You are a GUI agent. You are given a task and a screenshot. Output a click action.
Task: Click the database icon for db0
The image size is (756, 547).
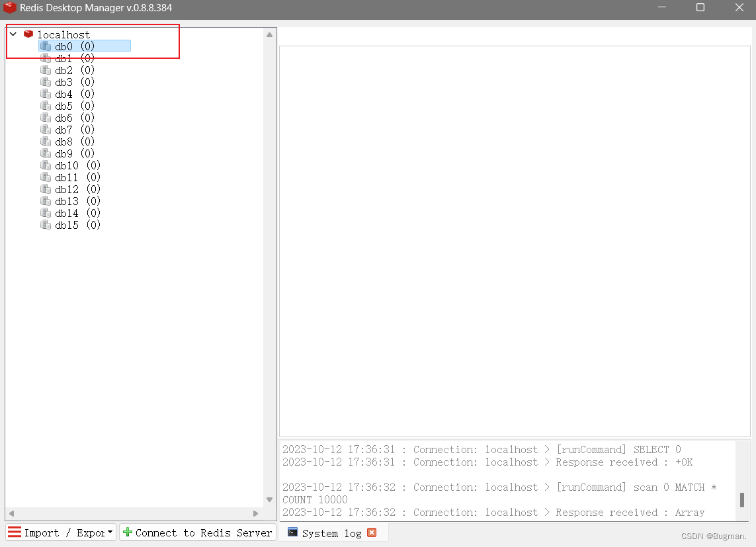(46, 46)
